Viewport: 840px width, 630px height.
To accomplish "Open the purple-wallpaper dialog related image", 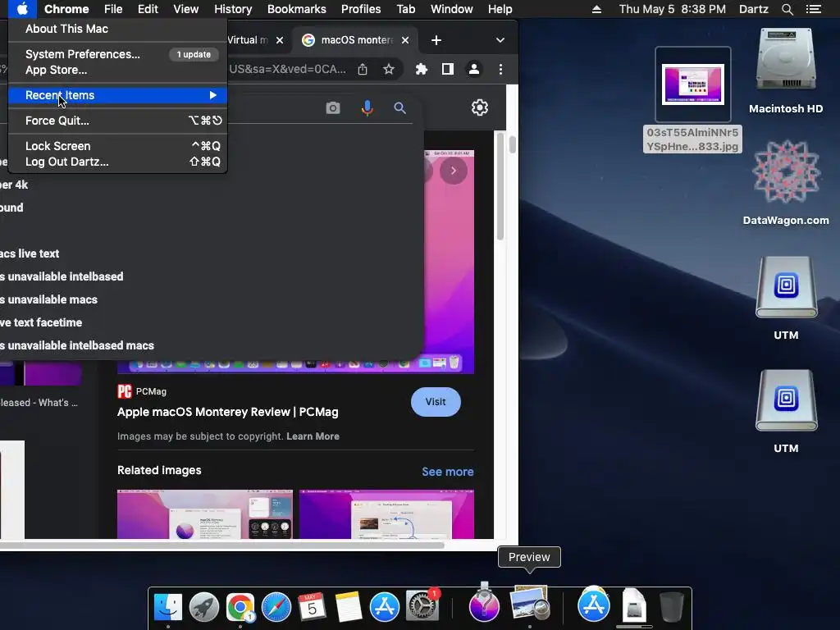I will tap(386, 514).
